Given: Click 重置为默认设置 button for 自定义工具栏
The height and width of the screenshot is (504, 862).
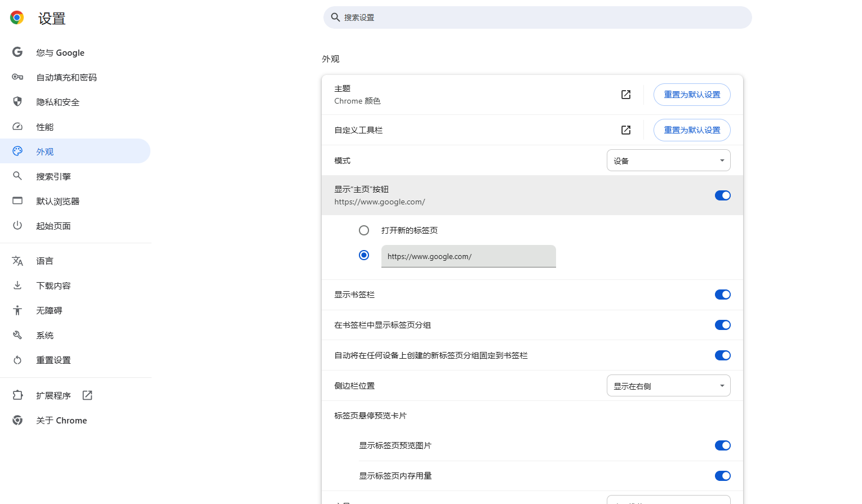Looking at the screenshot, I should pyautogui.click(x=692, y=130).
